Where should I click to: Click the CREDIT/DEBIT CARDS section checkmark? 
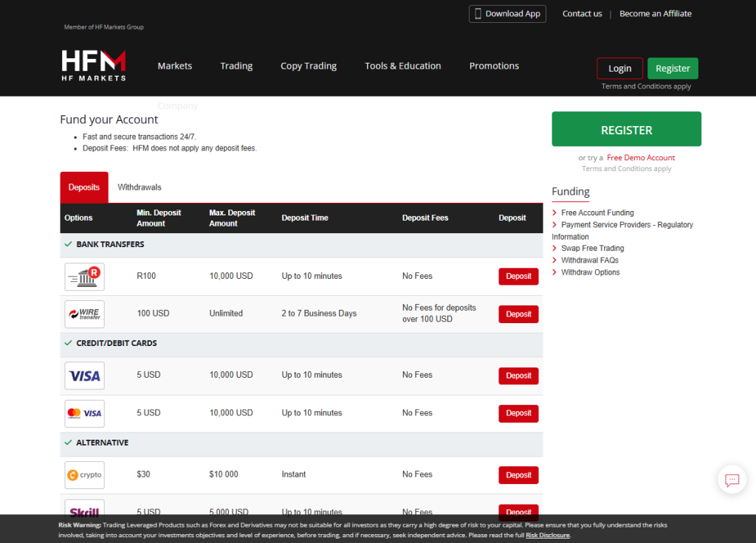click(x=69, y=343)
